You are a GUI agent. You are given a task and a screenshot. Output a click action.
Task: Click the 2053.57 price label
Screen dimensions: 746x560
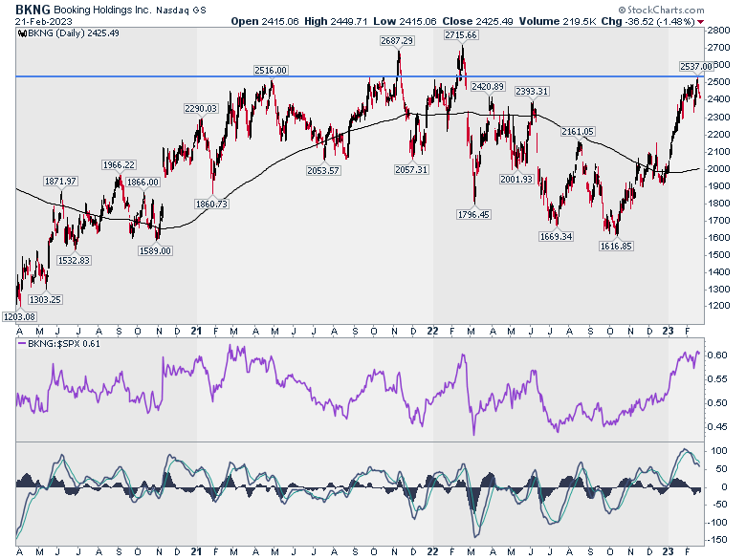323,170
